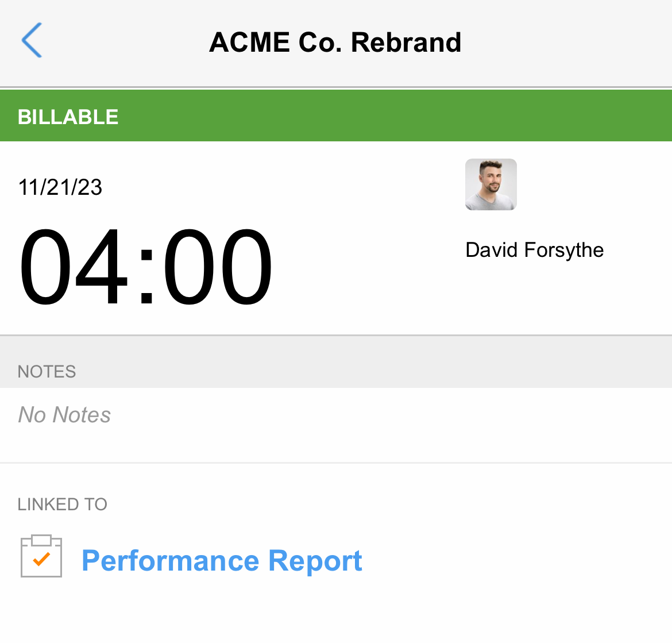672x643 pixels.
Task: Tap the 11/21/23 entry date
Action: [x=60, y=187]
